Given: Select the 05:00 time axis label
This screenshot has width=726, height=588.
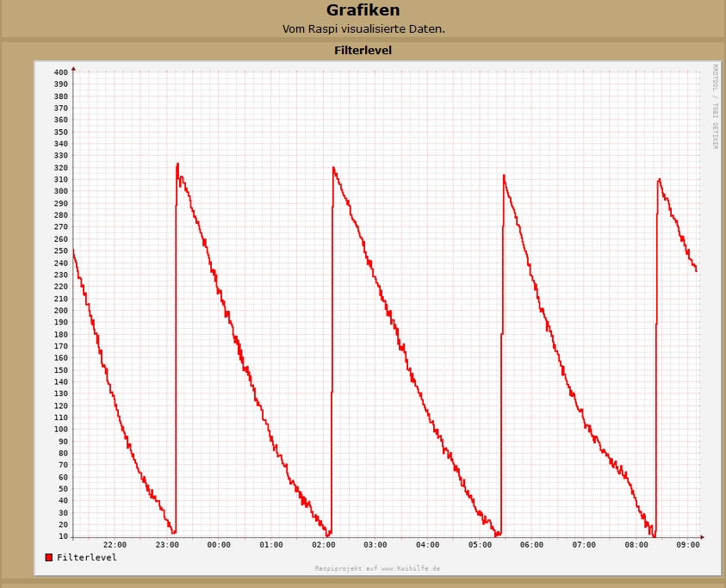Looking at the screenshot, I should pos(480,545).
